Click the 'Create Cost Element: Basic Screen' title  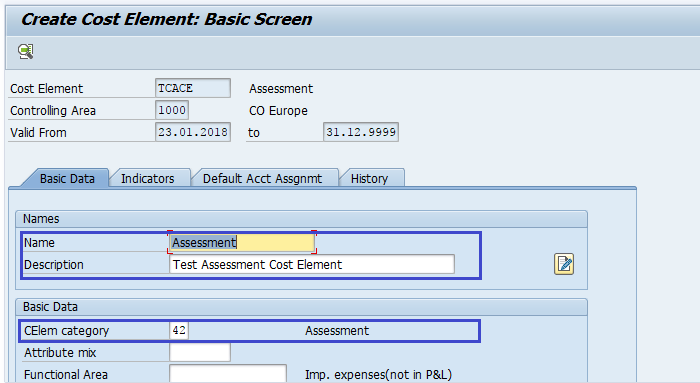click(x=167, y=19)
